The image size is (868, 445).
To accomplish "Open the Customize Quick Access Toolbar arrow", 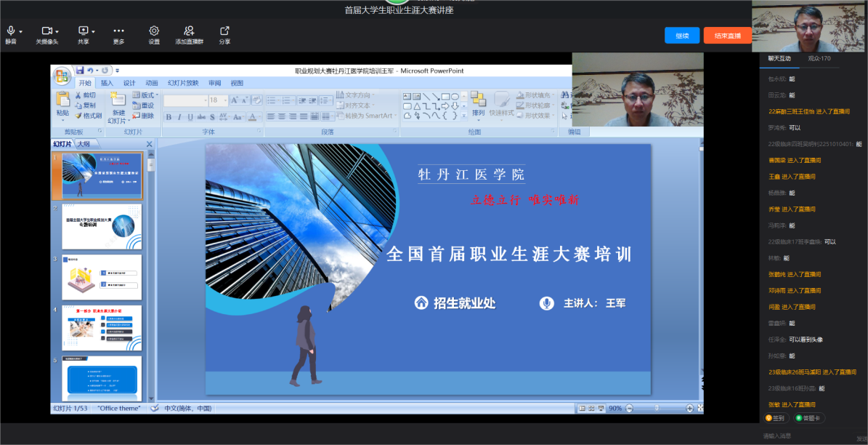I will (118, 71).
